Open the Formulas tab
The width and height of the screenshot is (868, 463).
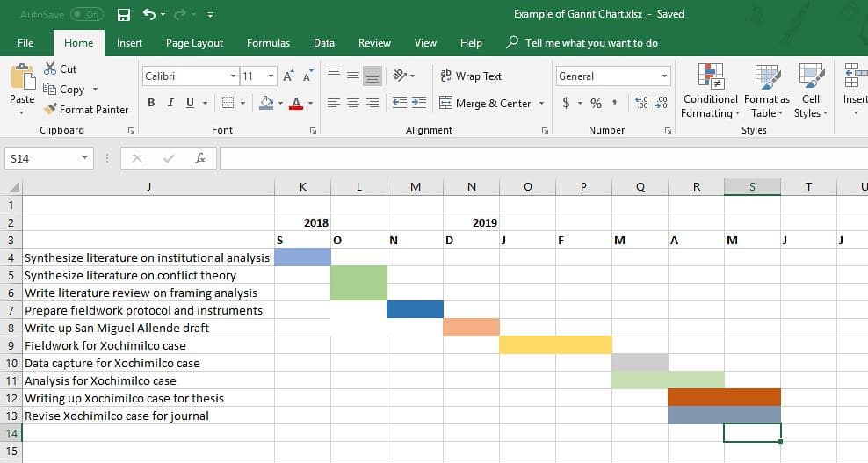coord(268,43)
